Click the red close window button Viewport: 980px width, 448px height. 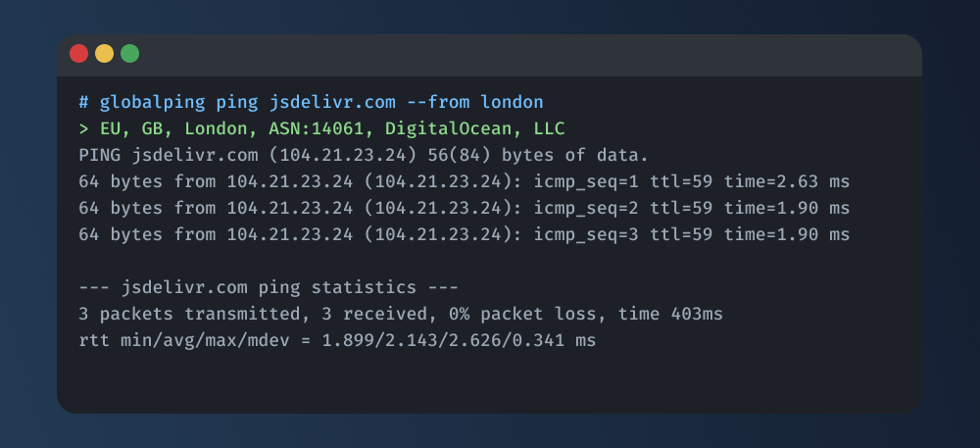point(78,54)
